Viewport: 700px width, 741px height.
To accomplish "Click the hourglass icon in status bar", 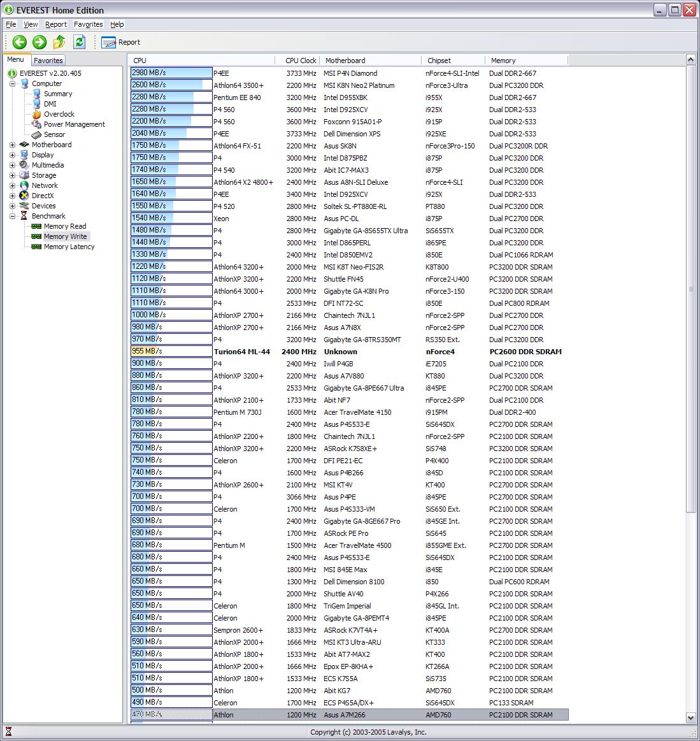I will coord(8,732).
